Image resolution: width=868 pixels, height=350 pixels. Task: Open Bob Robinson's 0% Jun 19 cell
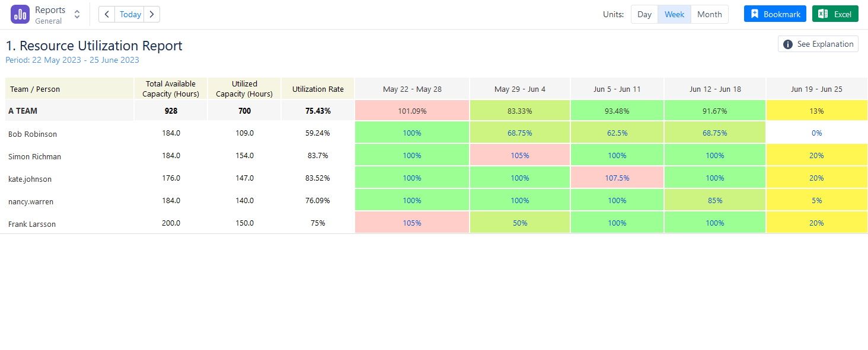coord(817,133)
